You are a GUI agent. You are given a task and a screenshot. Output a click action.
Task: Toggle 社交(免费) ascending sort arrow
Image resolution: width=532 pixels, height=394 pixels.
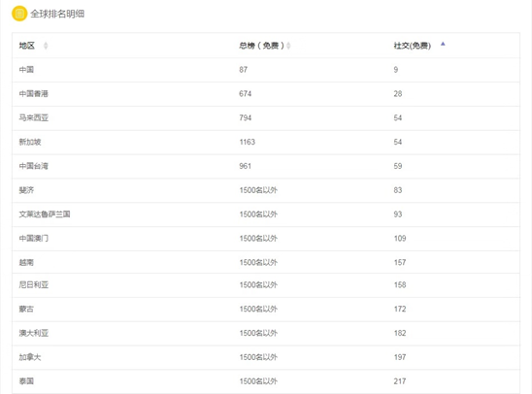click(443, 44)
